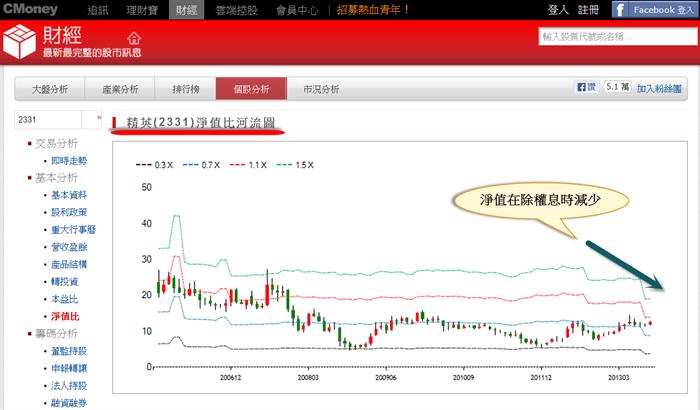
Task: Select the 個股分析 tab
Action: pos(251,89)
